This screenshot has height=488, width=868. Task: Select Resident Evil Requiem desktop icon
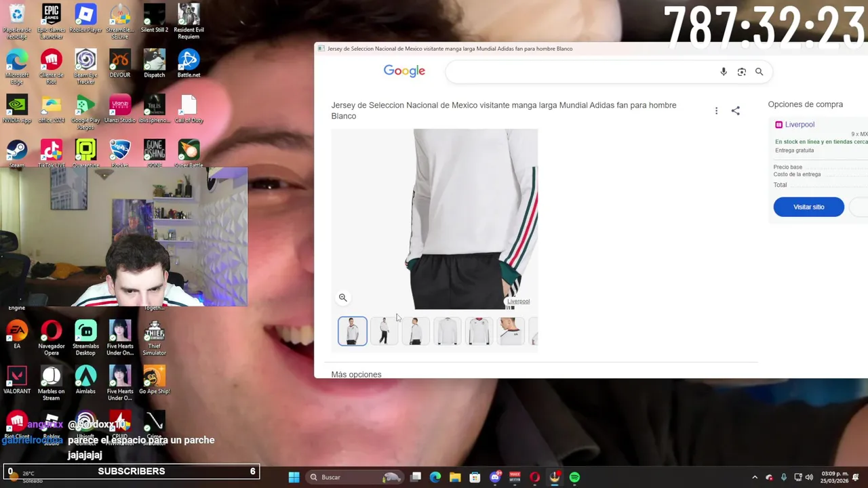coord(189,20)
